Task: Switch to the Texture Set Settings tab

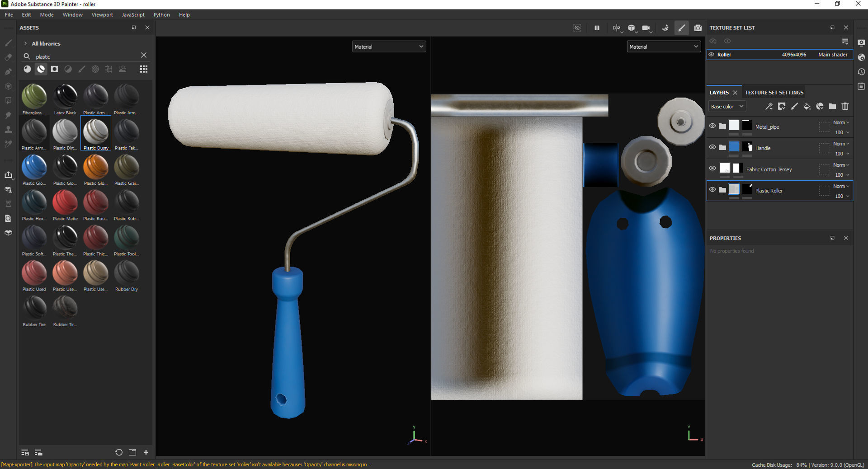Action: coord(774,92)
